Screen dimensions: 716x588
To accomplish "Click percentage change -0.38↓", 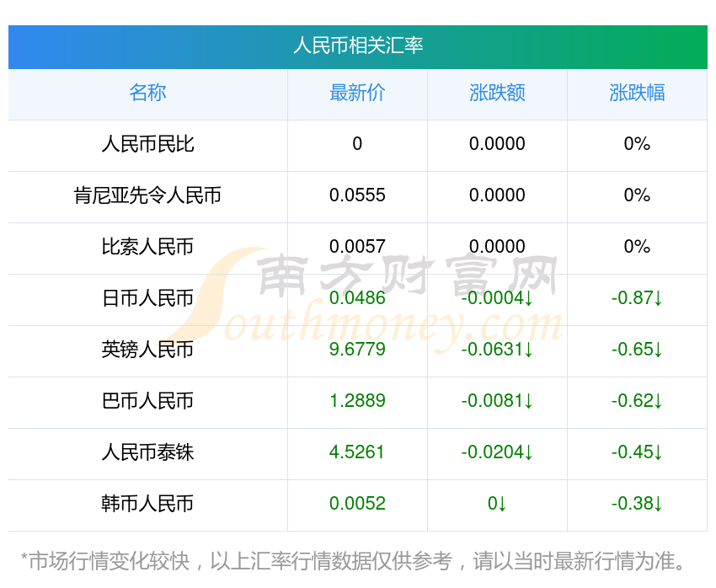I will pyautogui.click(x=637, y=504).
